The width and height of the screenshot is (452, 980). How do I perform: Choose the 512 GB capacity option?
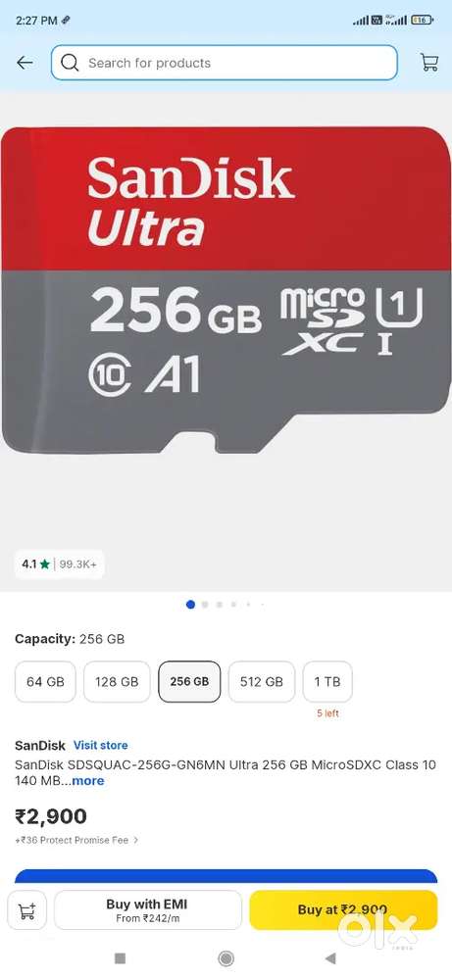[x=262, y=682]
